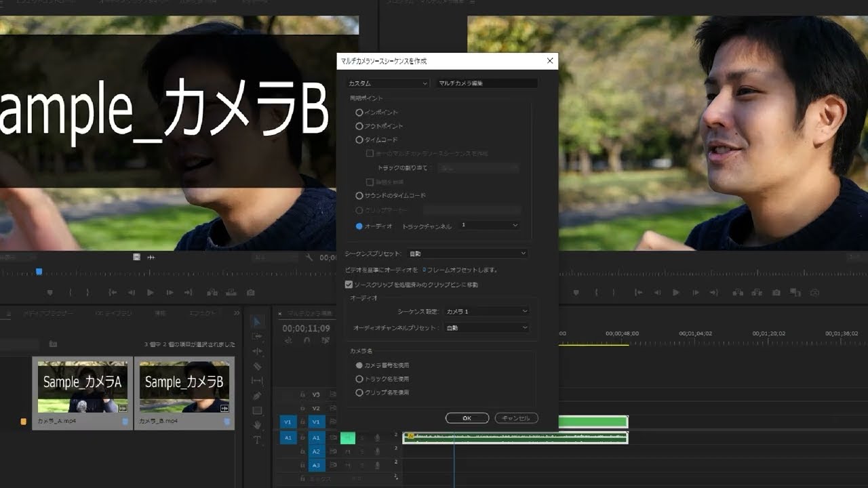This screenshot has width=868, height=488.
Task: Open トラックチャンネル dropdown showing 1
Action: pyautogui.click(x=489, y=225)
